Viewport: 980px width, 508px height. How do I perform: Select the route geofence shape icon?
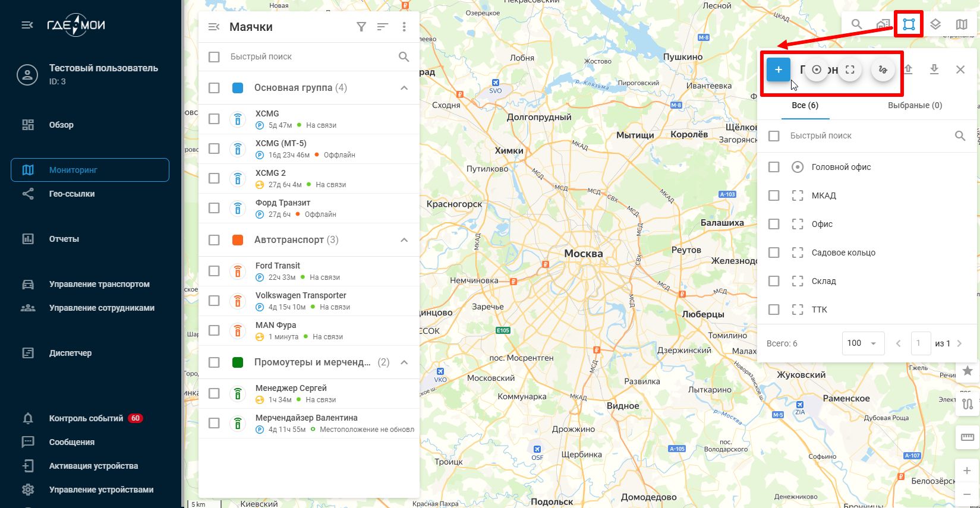point(883,70)
